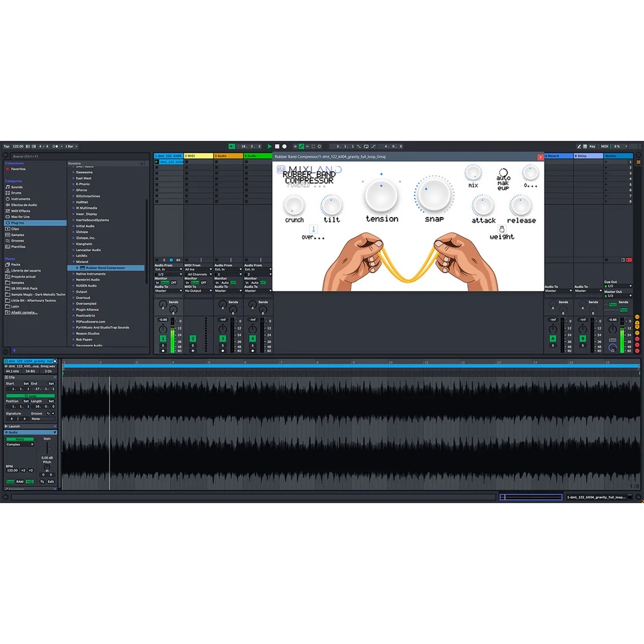Select MIDI Effects category
The image size is (644, 644).
[x=21, y=211]
